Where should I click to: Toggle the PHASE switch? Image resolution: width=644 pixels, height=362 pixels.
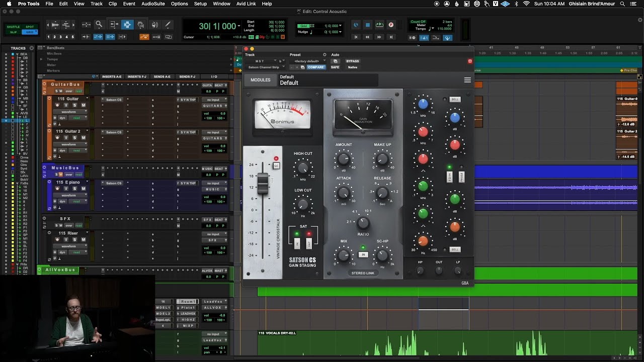pos(461,176)
